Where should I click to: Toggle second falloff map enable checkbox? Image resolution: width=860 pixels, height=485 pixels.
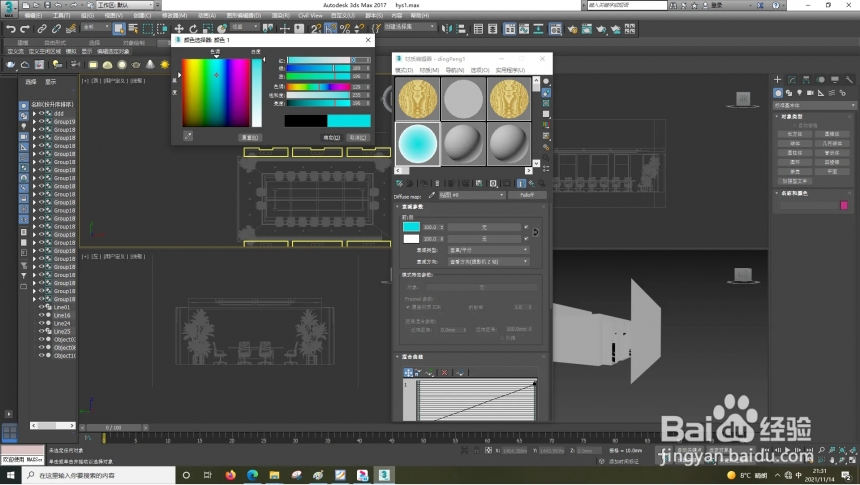tap(525, 239)
